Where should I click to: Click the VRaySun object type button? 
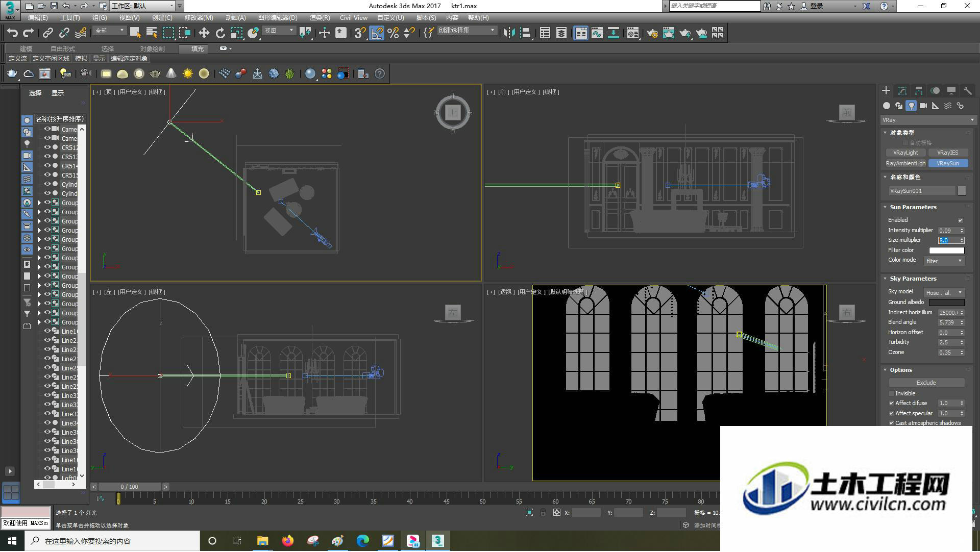(947, 164)
